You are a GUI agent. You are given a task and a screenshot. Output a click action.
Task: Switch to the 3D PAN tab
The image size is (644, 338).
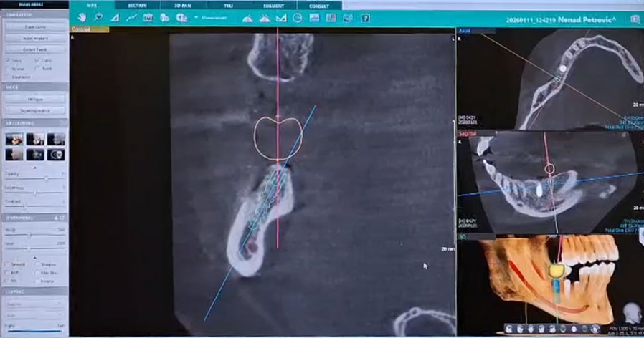(183, 6)
